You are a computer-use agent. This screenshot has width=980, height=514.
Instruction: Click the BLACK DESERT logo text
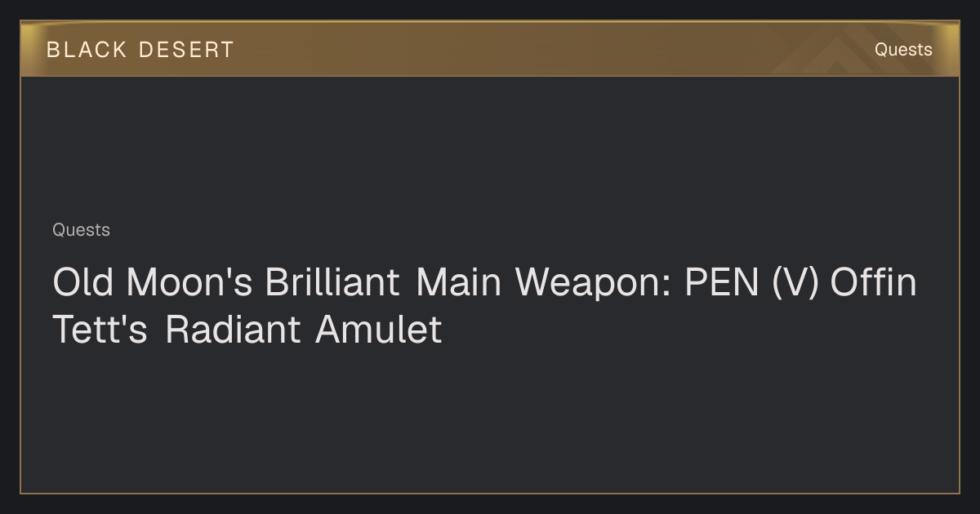pyautogui.click(x=140, y=50)
